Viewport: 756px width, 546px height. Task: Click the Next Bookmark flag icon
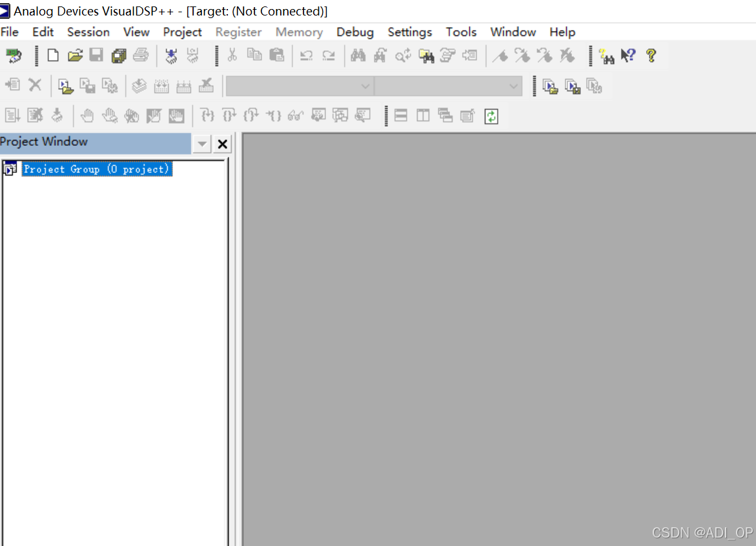pos(522,56)
